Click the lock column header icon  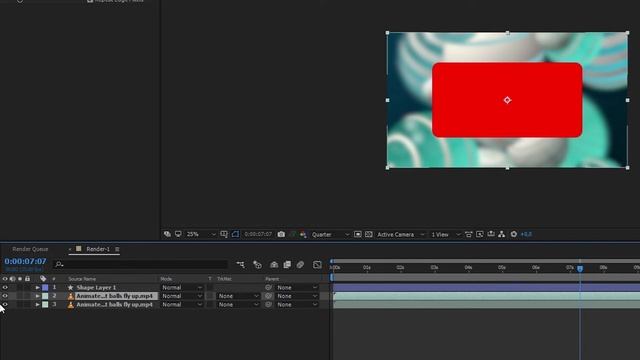27,279
